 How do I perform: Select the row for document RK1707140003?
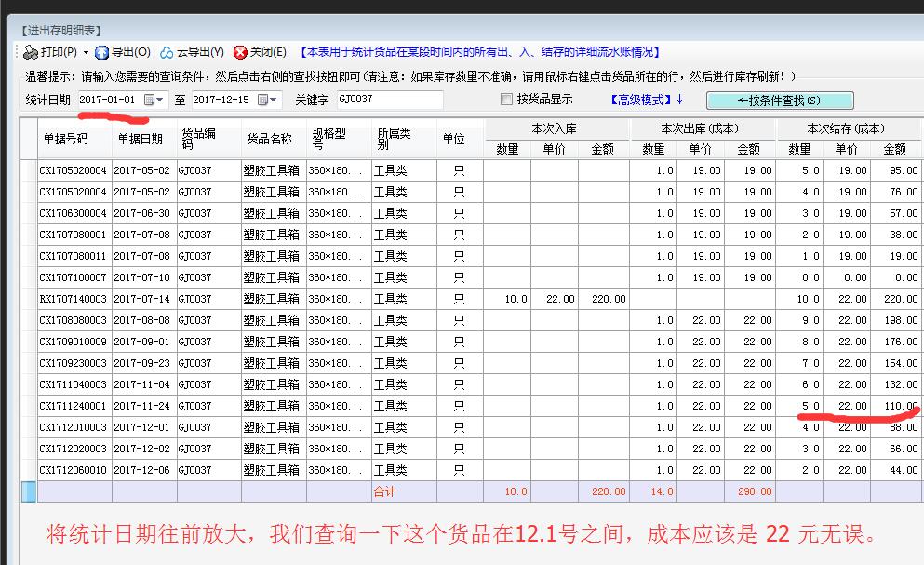[73, 299]
